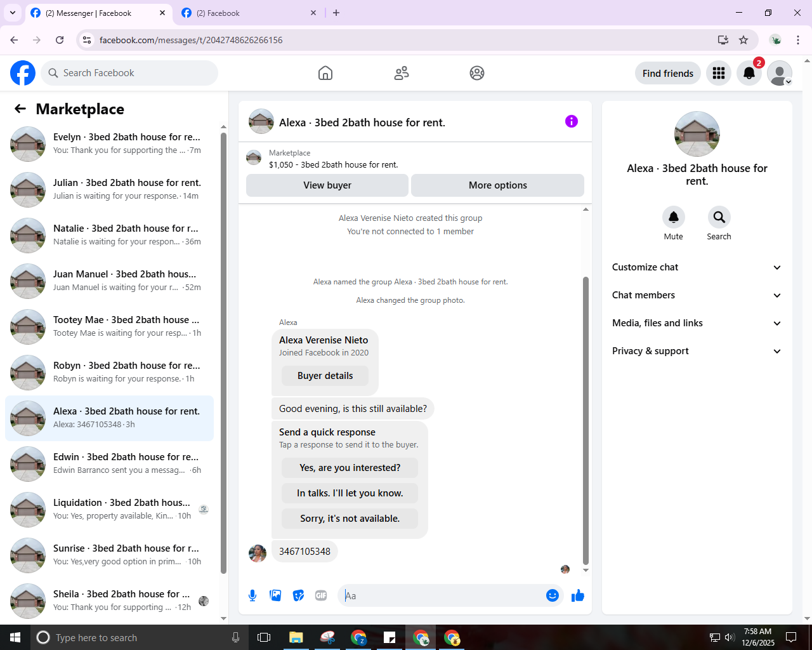The height and width of the screenshot is (650, 812).
Task: Reload the page
Action: [x=60, y=40]
